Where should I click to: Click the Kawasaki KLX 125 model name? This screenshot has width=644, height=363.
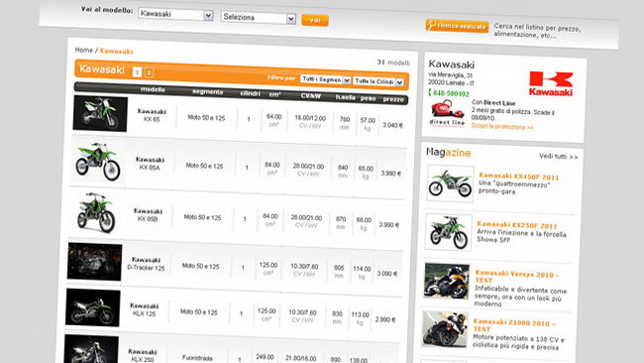pyautogui.click(x=144, y=309)
